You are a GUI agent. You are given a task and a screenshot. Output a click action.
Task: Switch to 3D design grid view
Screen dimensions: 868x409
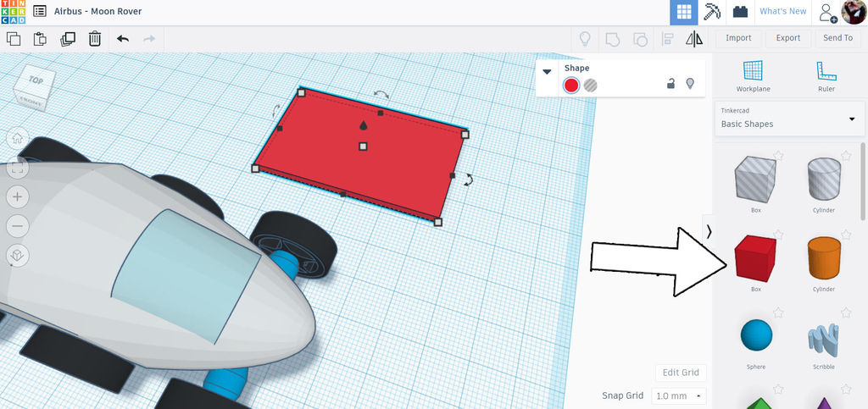click(684, 12)
